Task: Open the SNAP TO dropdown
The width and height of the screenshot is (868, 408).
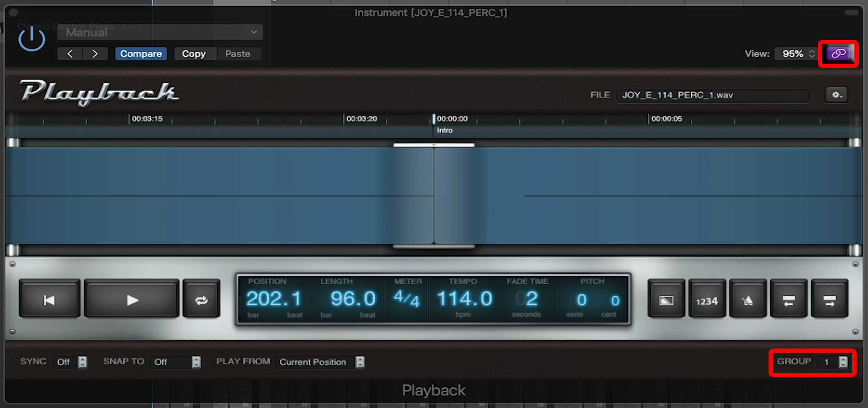Action: click(175, 362)
